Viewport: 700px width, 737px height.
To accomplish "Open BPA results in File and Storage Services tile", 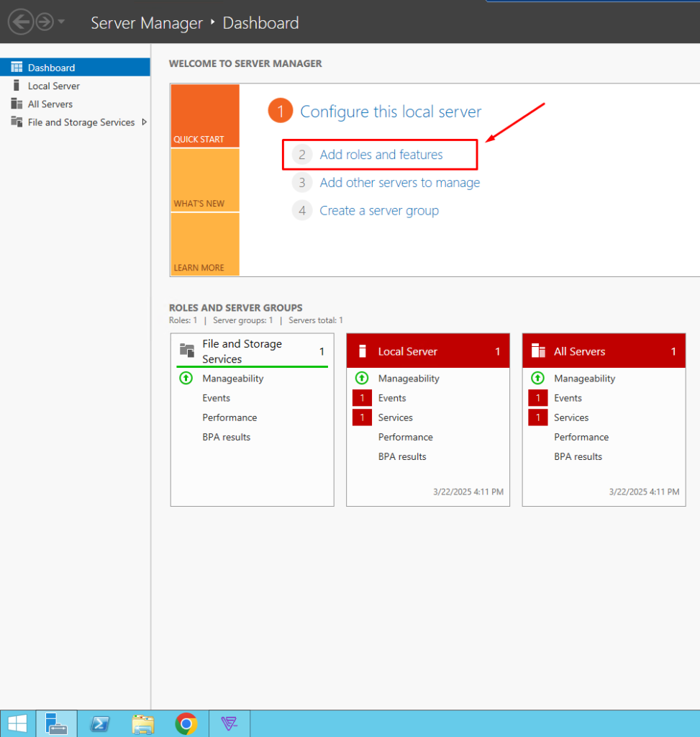I will point(226,437).
